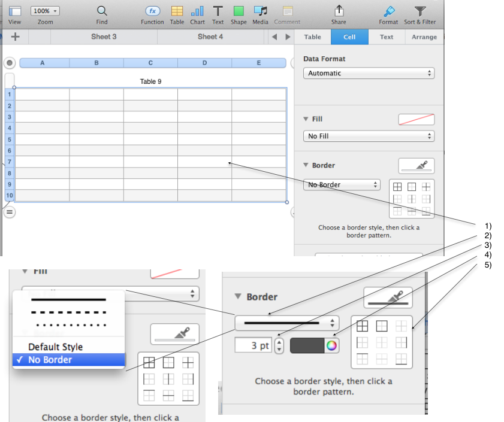Add a text box via Text icon
Screen dimensions: 504x422
(218, 11)
